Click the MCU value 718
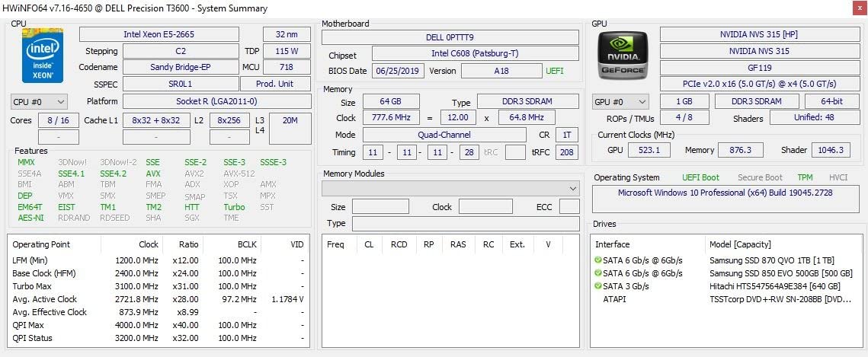 287,68
